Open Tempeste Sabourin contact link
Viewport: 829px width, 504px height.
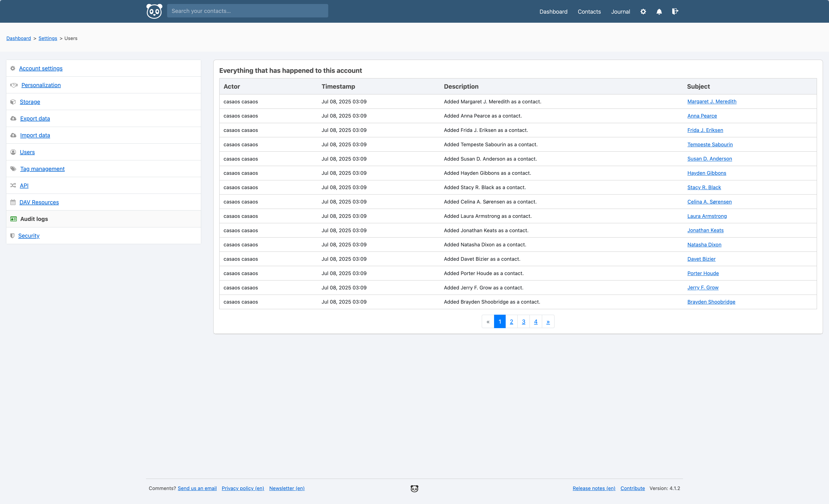tap(710, 144)
